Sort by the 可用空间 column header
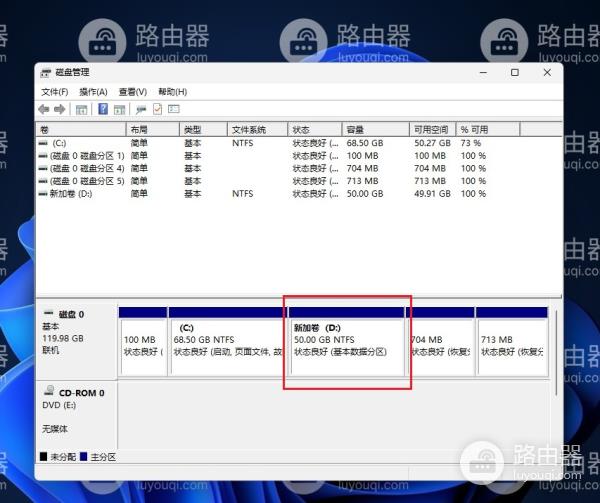This screenshot has width=600, height=503. pos(433,130)
